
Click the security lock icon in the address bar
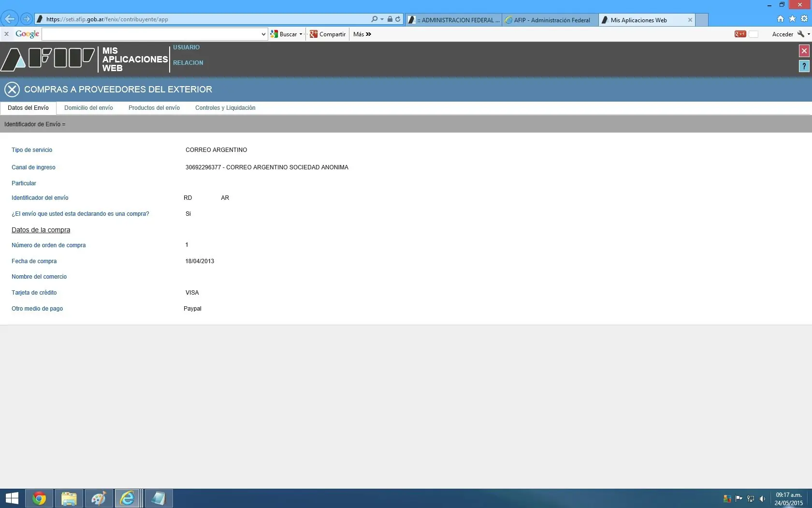(390, 19)
